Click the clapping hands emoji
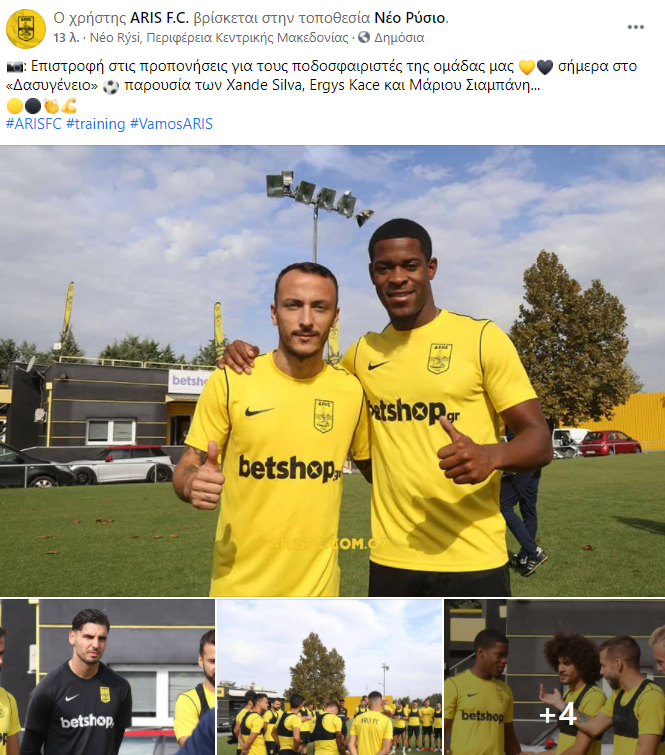 51,105
